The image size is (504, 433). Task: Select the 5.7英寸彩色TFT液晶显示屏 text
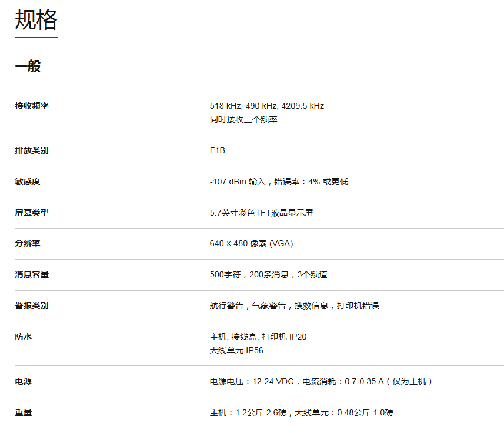(x=261, y=213)
